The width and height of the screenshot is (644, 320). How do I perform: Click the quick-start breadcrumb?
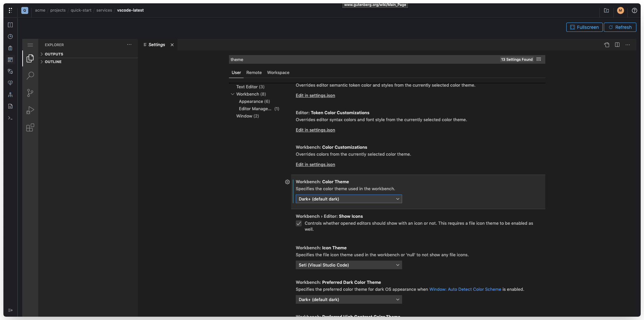point(81,10)
